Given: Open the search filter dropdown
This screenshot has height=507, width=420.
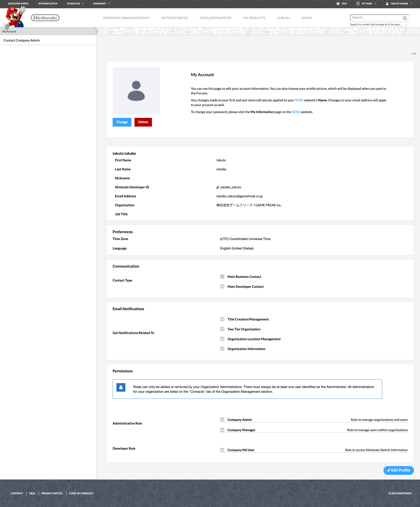Looking at the screenshot, I should tap(379, 24).
